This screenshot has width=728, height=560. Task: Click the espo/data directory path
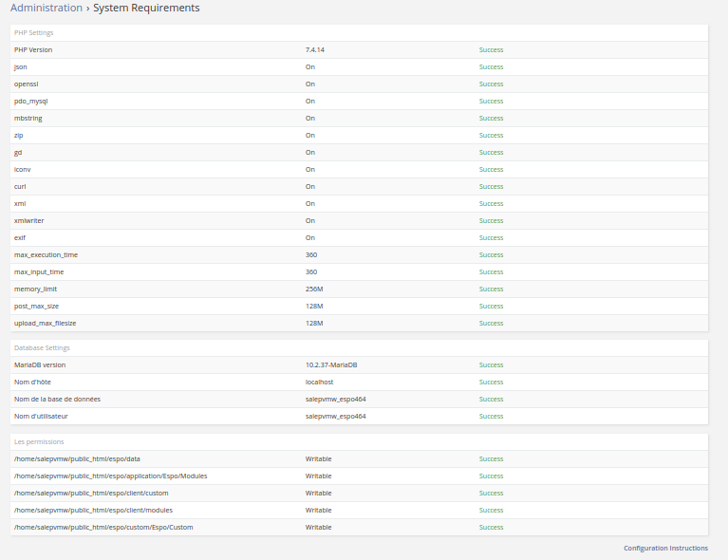point(77,459)
